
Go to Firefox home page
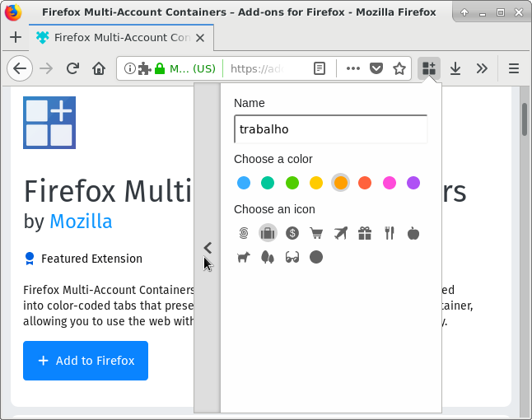(99, 68)
